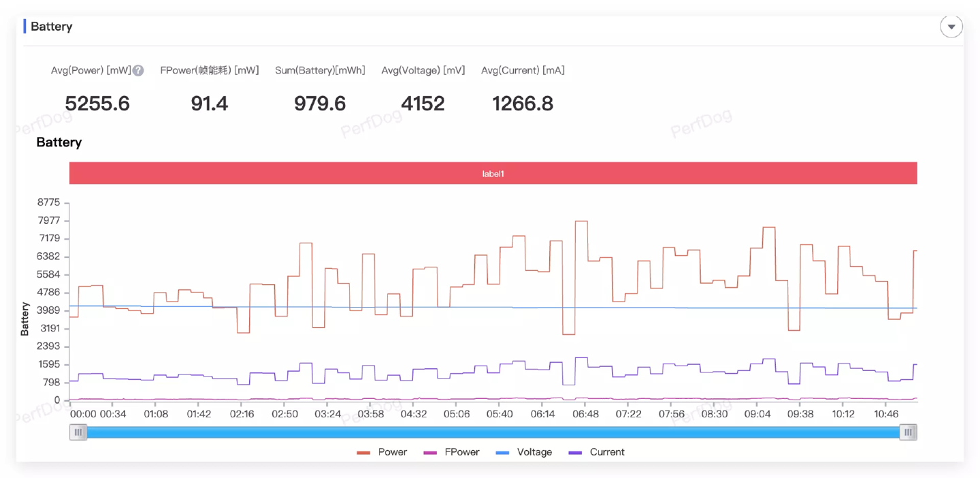Screen dimensions: 980x478
Task: Collapse the Battery panel with the dropdown arrow
Action: pos(951,27)
